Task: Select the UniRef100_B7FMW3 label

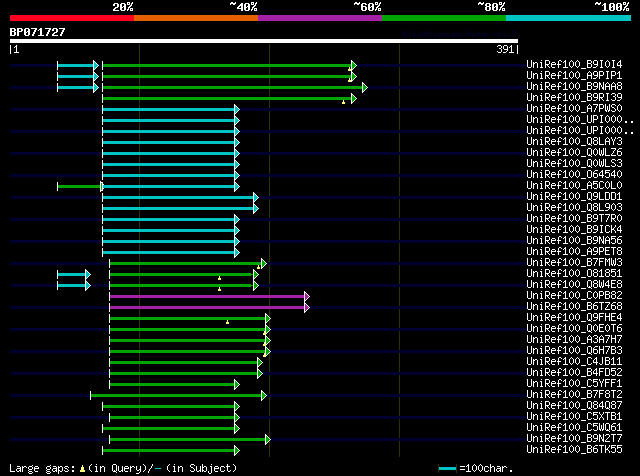Action: click(574, 262)
